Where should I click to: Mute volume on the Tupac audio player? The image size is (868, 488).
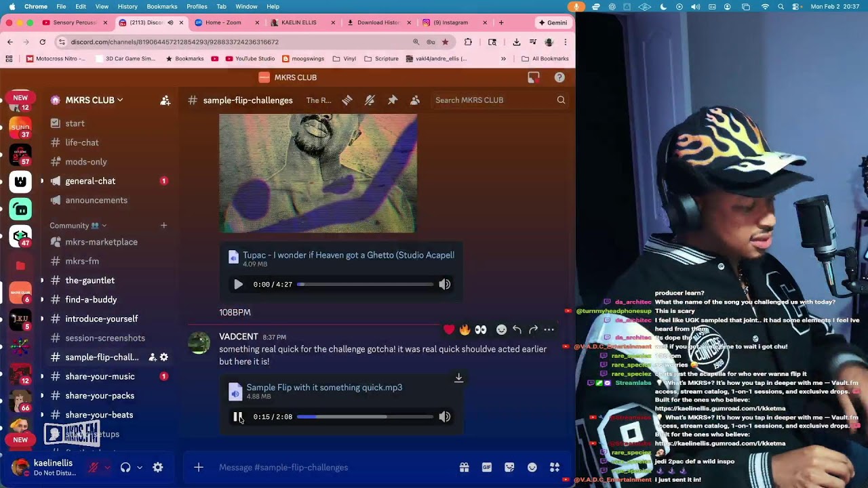[x=445, y=285]
